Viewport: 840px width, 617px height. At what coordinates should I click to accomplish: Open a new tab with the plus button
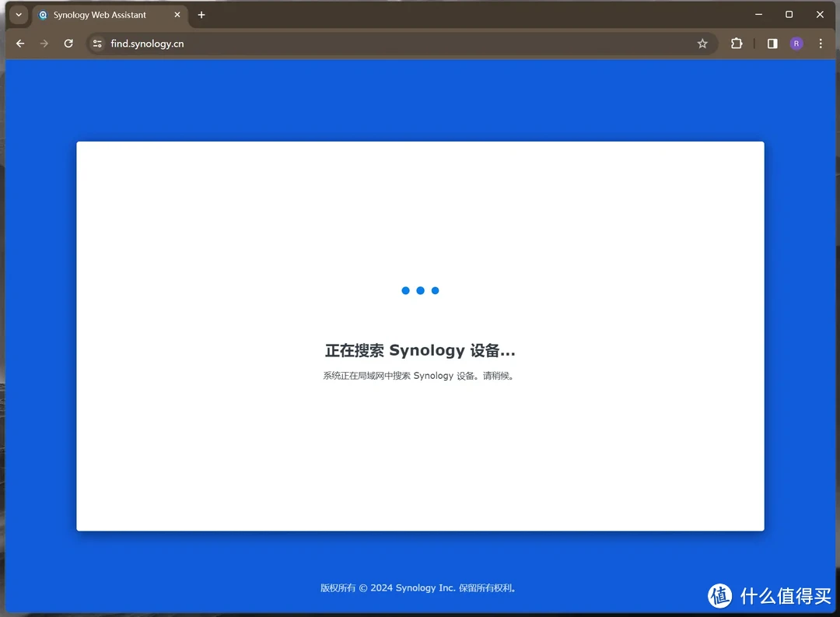tap(201, 15)
